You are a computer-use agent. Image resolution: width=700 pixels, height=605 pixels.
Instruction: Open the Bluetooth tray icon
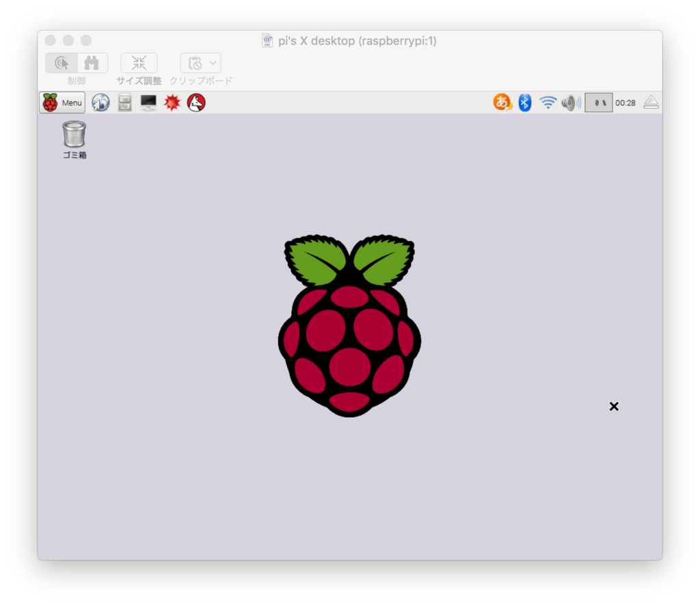525,103
